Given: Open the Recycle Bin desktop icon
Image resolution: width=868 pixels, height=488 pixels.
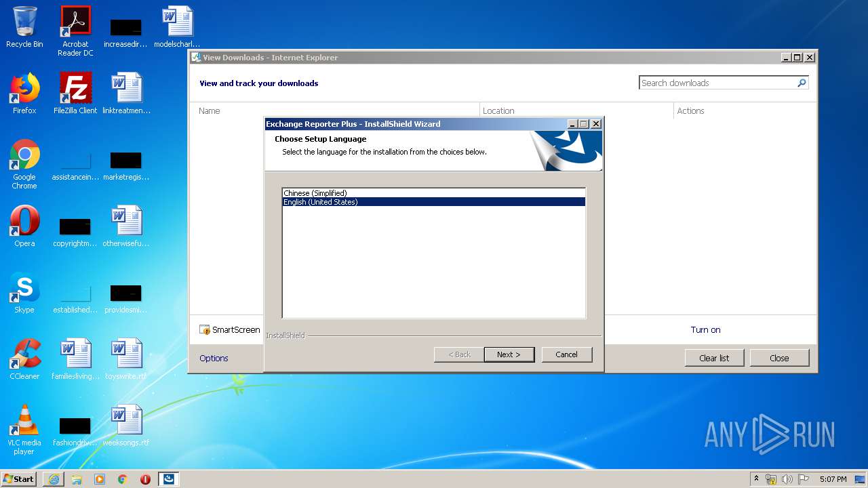Looking at the screenshot, I should 24,27.
